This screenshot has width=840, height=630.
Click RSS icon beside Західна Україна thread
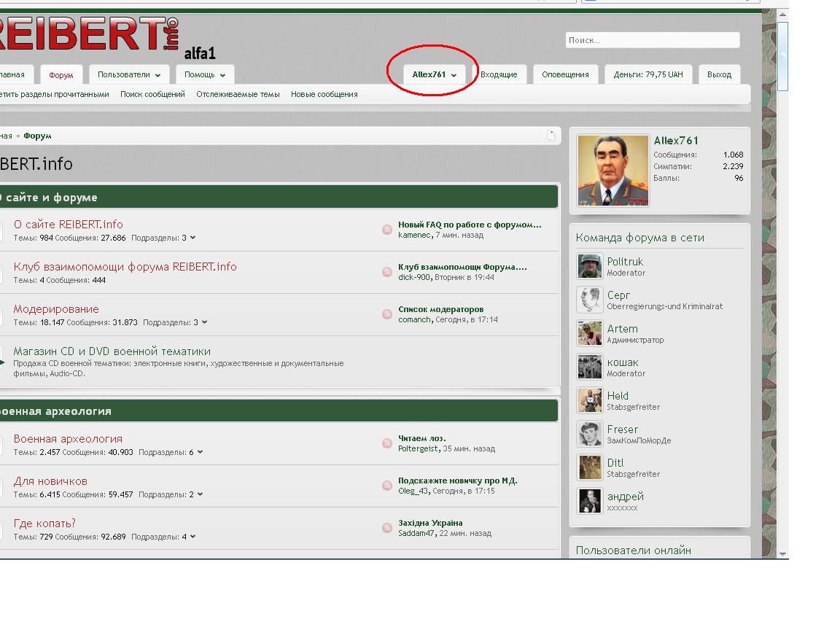point(387,528)
